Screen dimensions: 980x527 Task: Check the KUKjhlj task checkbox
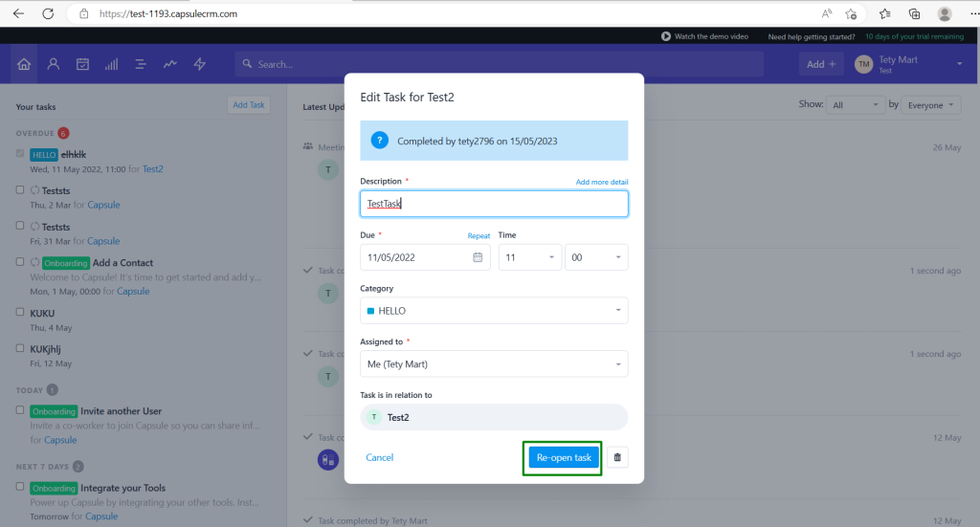(20, 348)
